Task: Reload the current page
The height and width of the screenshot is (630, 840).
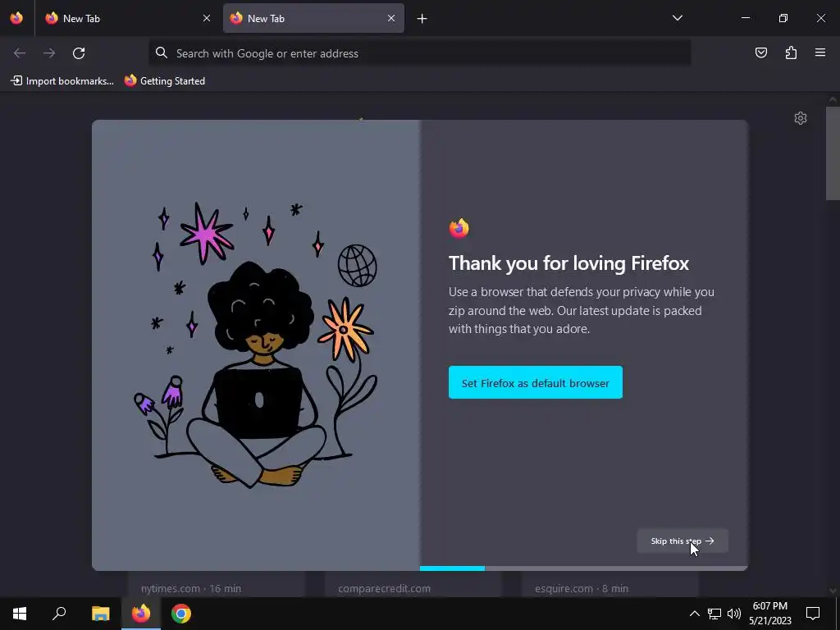Action: coord(79,53)
